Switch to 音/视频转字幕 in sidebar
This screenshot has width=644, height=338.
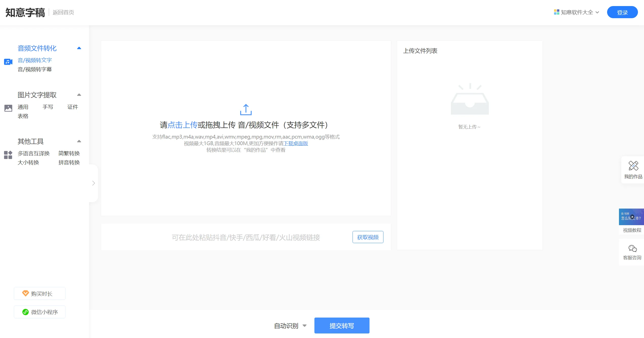pos(34,69)
